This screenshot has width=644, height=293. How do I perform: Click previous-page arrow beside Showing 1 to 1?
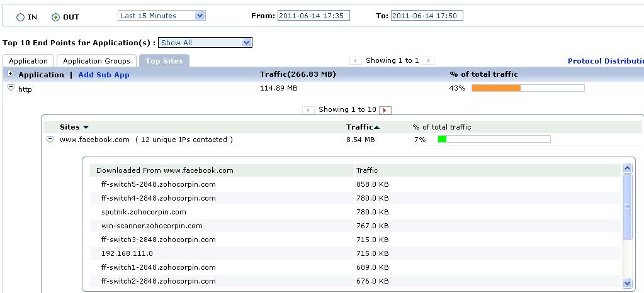pos(356,61)
